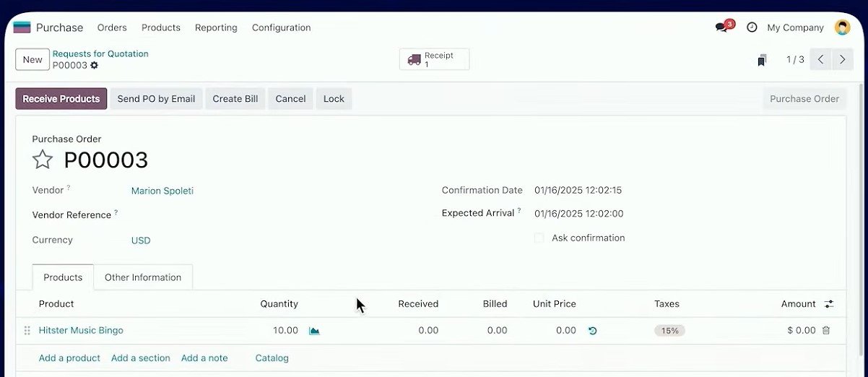The height and width of the screenshot is (377, 868).
Task: Click Send PO by Email
Action: pos(156,99)
